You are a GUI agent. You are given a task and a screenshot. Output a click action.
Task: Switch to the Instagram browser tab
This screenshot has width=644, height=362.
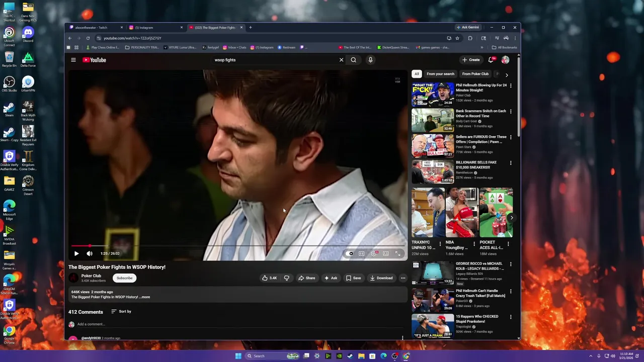pos(155,28)
